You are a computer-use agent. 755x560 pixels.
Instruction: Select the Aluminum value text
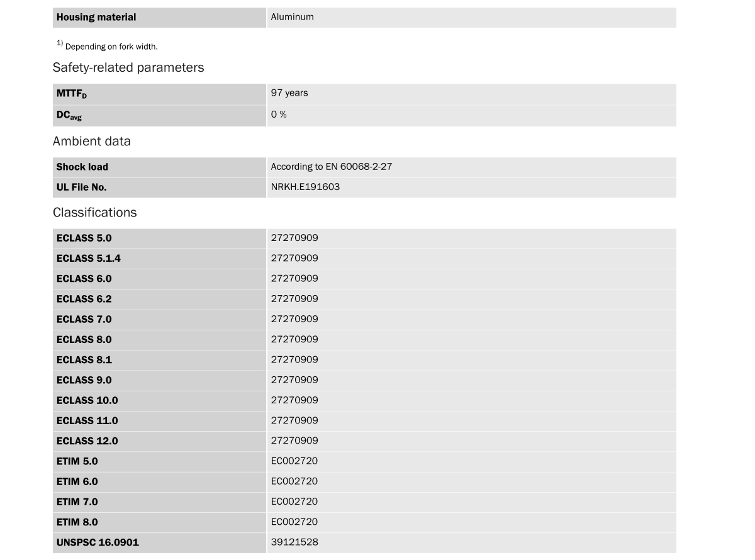coord(292,17)
